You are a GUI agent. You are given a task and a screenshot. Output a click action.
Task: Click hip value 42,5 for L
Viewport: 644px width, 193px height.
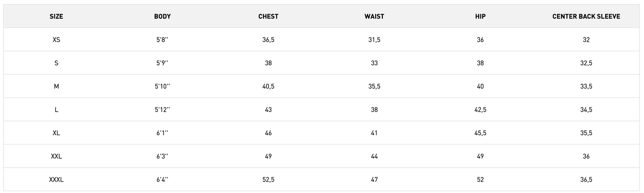point(480,109)
